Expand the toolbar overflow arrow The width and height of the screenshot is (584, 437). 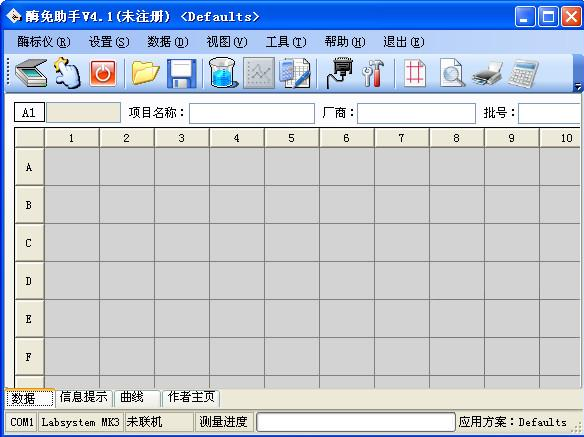pos(578,87)
